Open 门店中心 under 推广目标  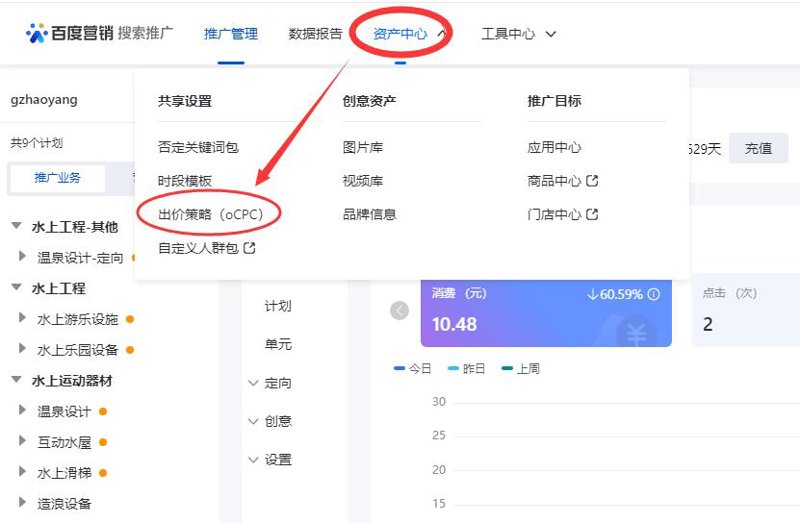[554, 214]
